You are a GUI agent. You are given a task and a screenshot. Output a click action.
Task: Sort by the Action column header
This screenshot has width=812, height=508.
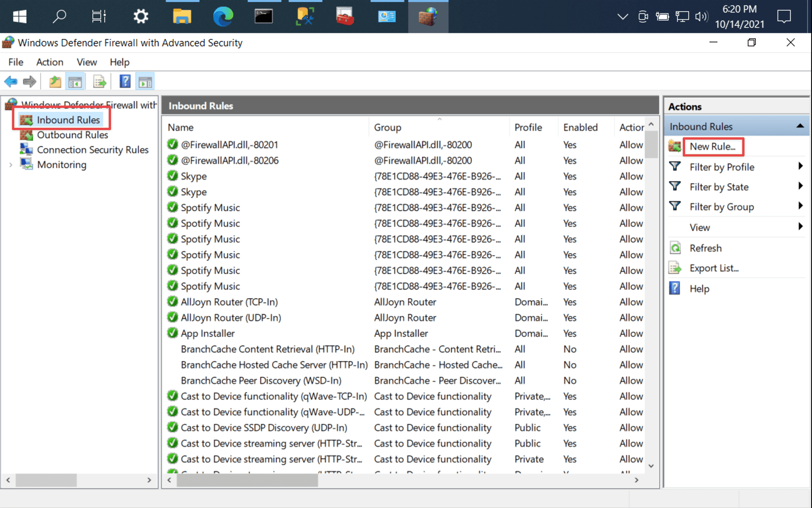(x=630, y=127)
